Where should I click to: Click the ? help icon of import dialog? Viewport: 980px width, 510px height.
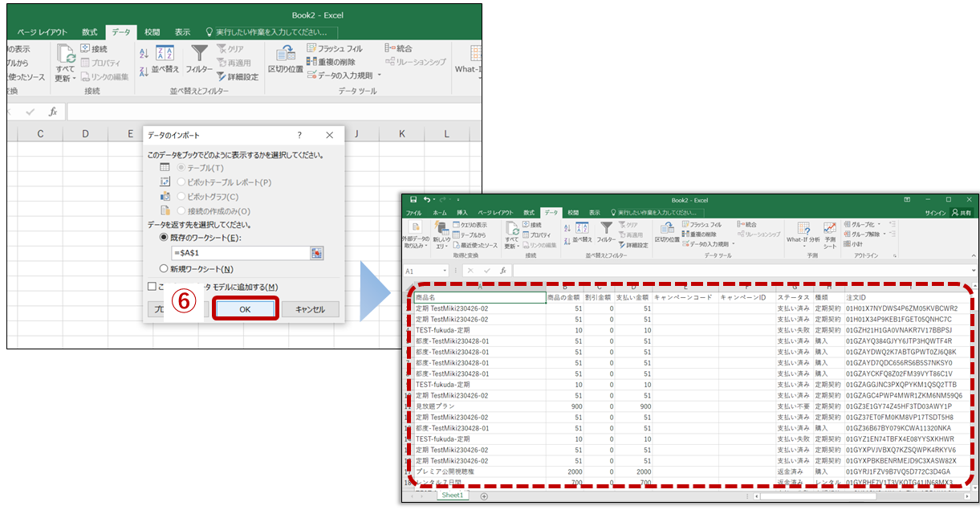tap(299, 136)
